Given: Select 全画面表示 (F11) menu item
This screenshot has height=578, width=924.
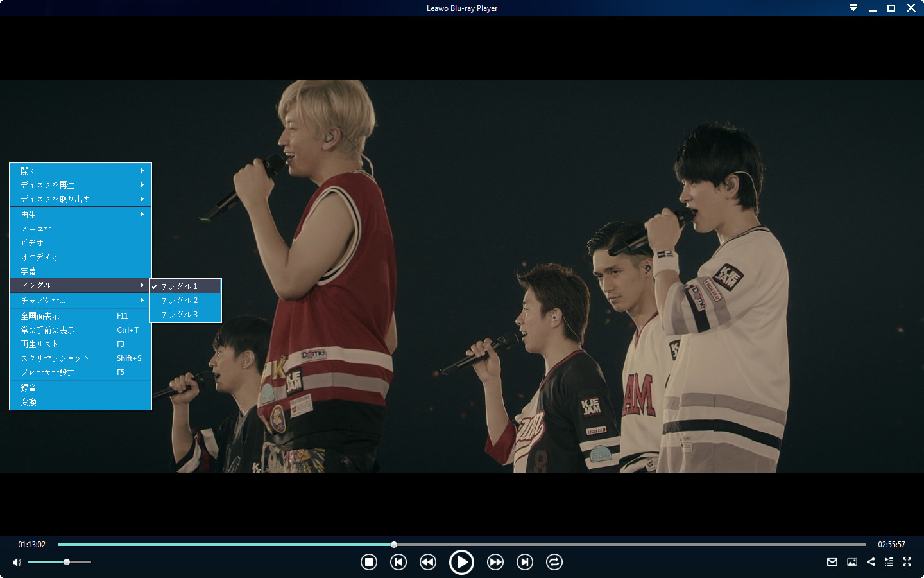Looking at the screenshot, I should pyautogui.click(x=80, y=316).
